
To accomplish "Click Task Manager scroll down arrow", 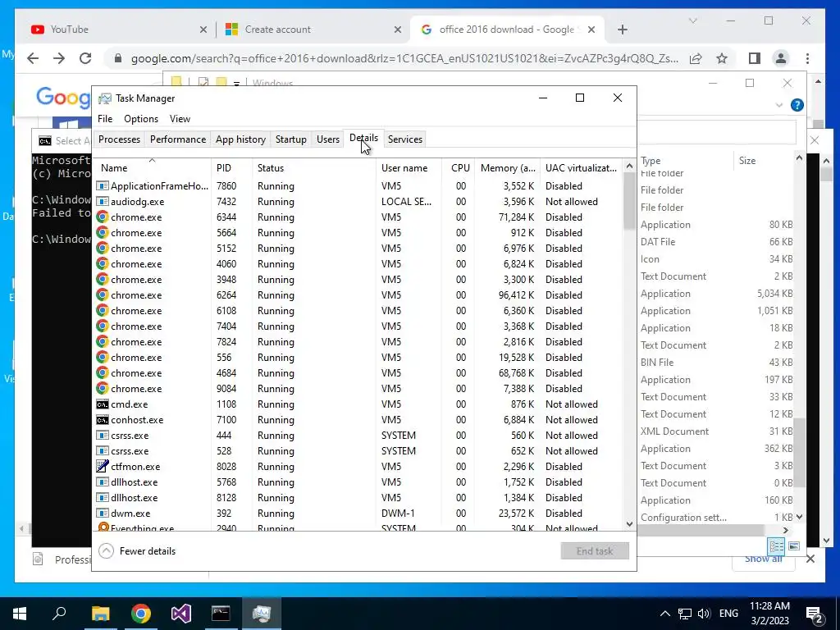I will [x=629, y=524].
